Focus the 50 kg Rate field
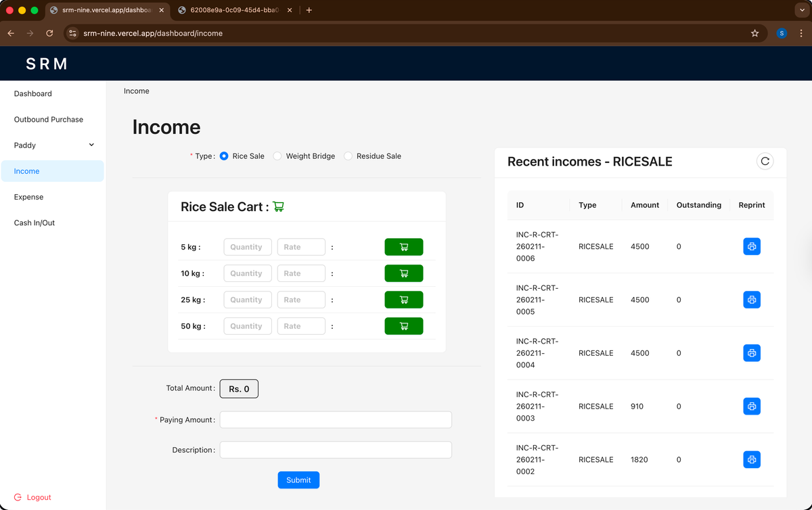Viewport: 812px width, 510px height. tap(301, 326)
